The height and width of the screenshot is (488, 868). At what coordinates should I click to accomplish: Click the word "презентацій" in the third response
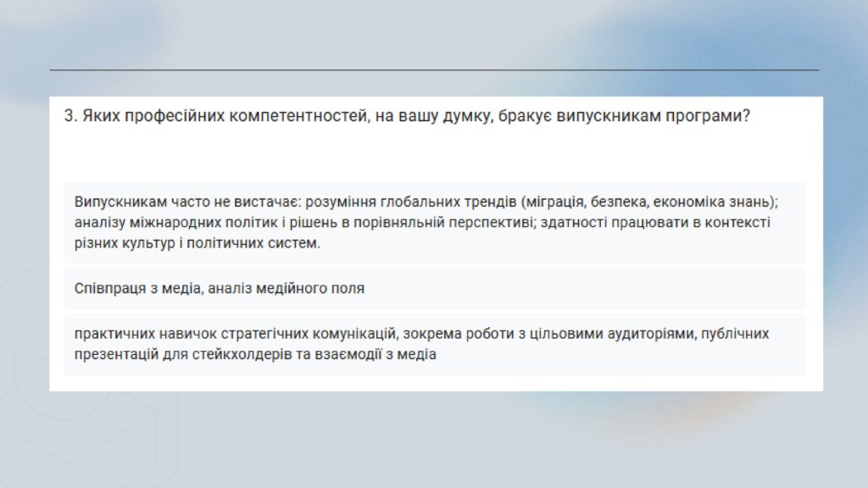click(112, 355)
